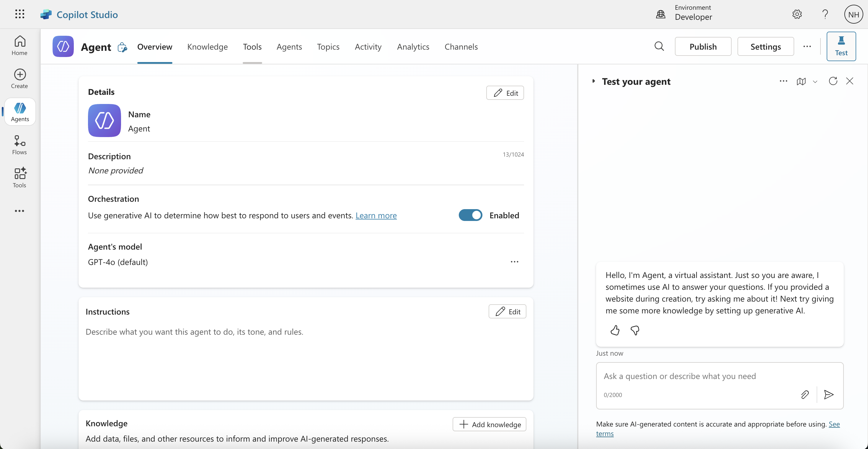Click the thumbs down feedback icon
The width and height of the screenshot is (868, 449).
tap(635, 330)
